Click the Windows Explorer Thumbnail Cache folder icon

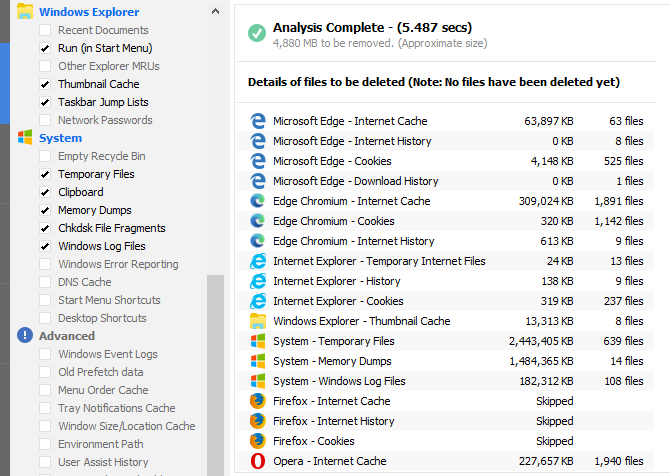pyautogui.click(x=258, y=321)
